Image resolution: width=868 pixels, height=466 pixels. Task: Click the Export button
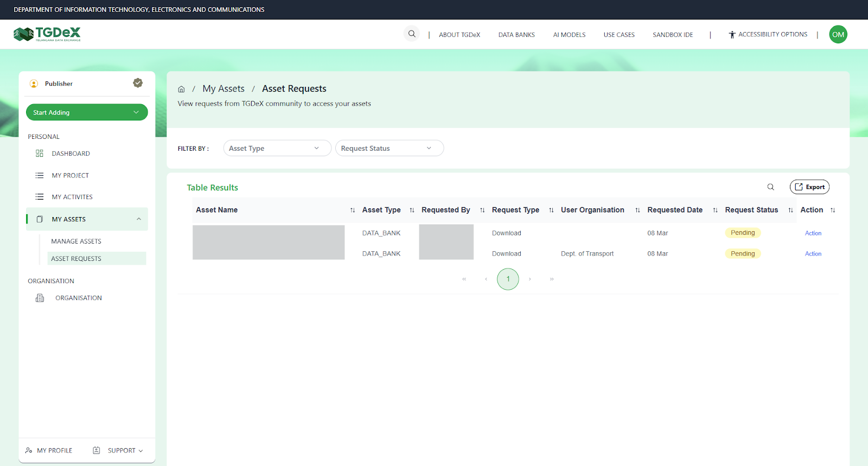pyautogui.click(x=809, y=187)
